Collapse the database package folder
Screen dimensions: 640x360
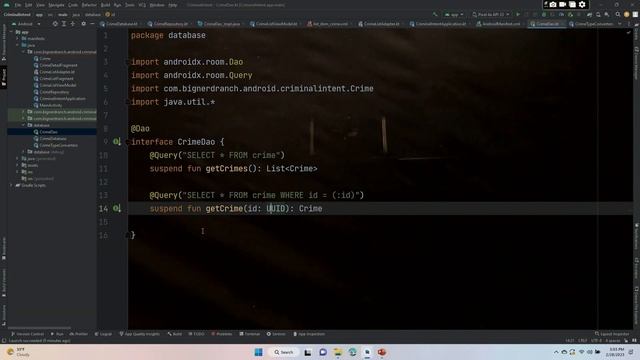coord(24,125)
